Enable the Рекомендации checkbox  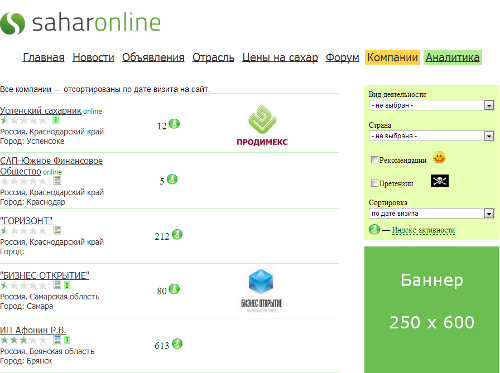tap(374, 160)
